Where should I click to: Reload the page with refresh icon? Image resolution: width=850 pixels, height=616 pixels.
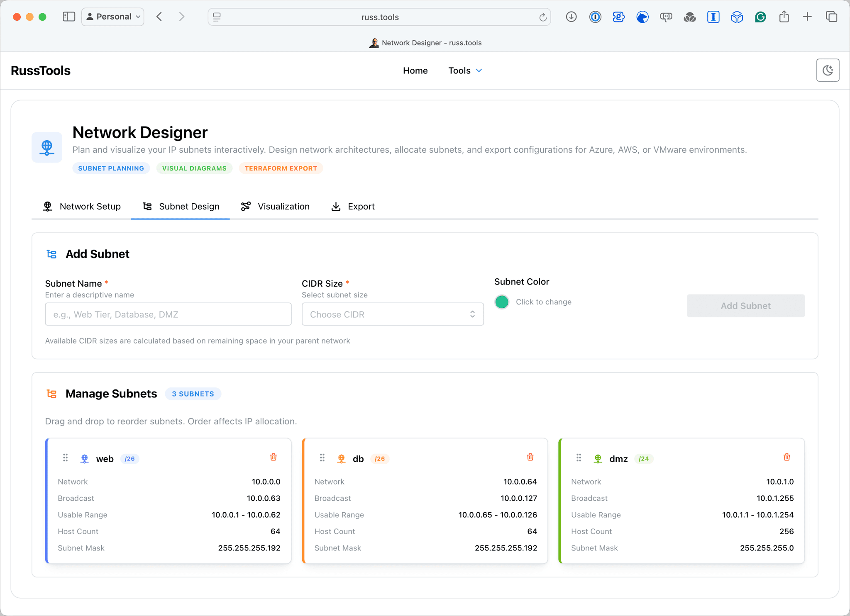pos(542,17)
